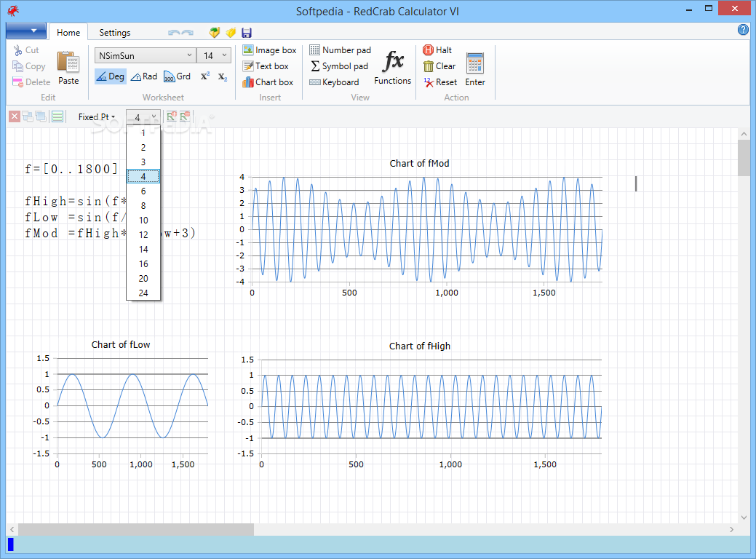Open the fx Functions list

392,68
